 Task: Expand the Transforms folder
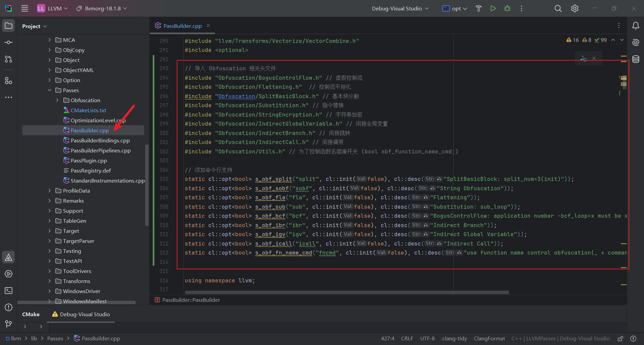pos(50,281)
